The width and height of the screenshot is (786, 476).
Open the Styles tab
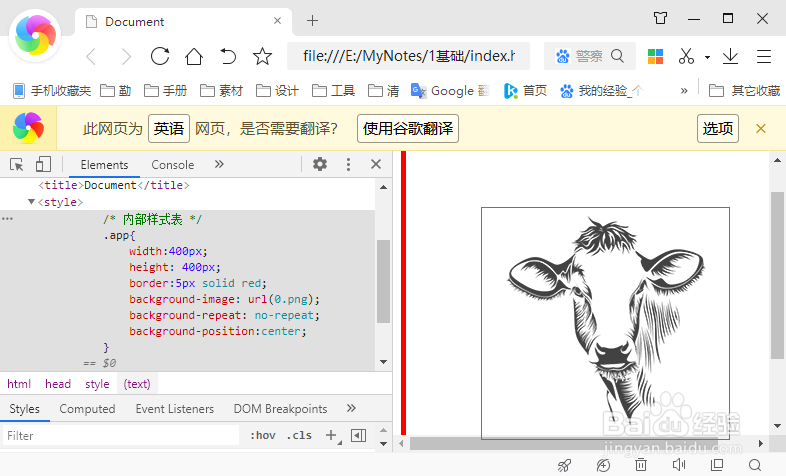pos(25,409)
